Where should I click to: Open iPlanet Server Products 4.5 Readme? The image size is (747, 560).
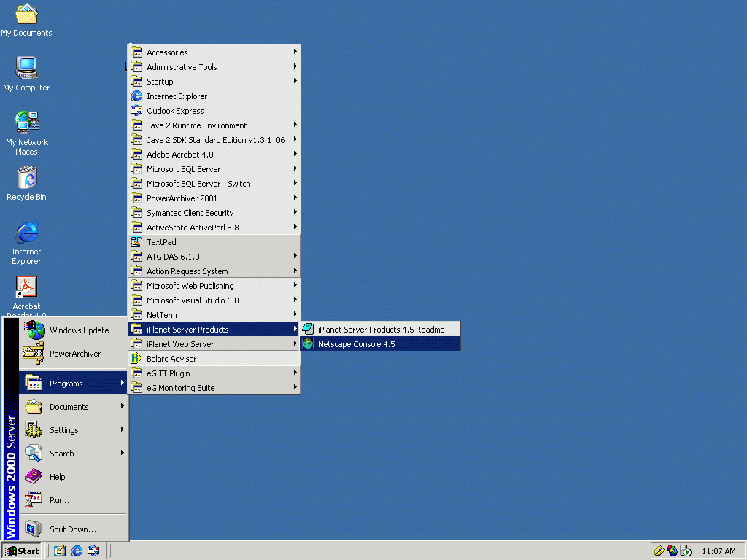tap(380, 329)
